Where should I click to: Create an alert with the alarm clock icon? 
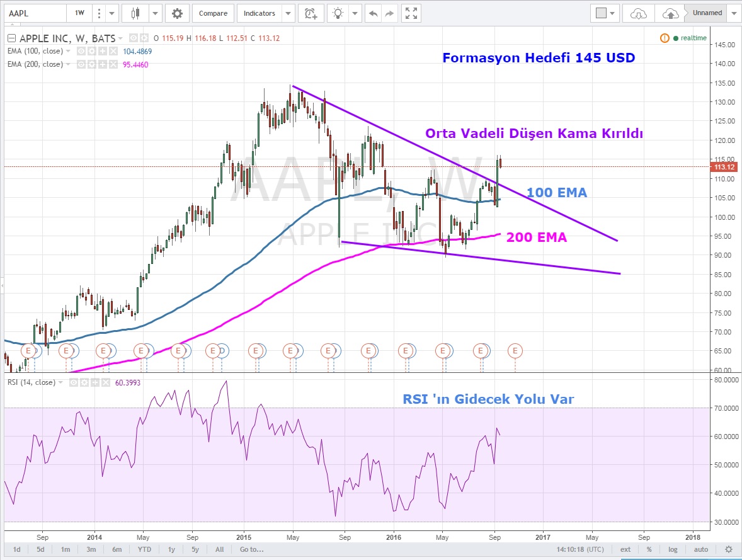[x=310, y=13]
